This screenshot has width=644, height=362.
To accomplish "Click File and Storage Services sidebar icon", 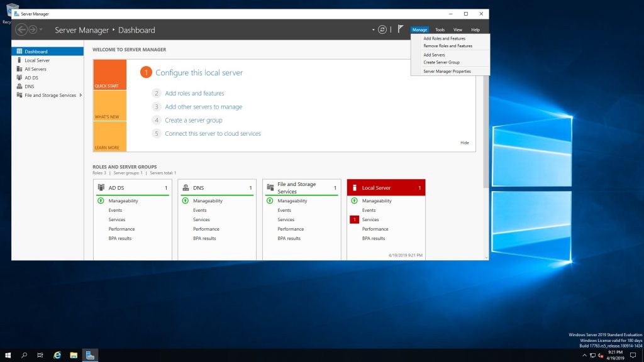I will [19, 95].
